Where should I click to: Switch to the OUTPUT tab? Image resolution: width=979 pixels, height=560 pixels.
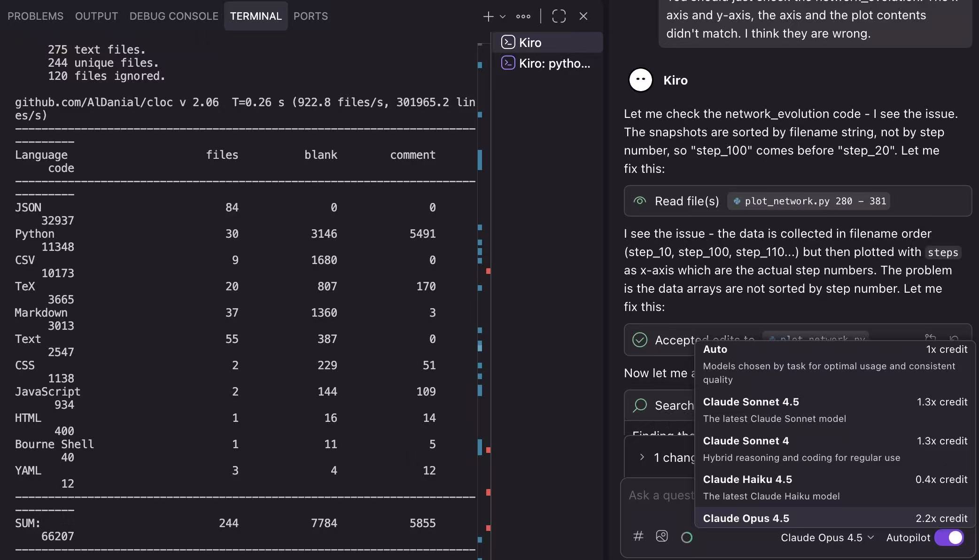point(96,16)
